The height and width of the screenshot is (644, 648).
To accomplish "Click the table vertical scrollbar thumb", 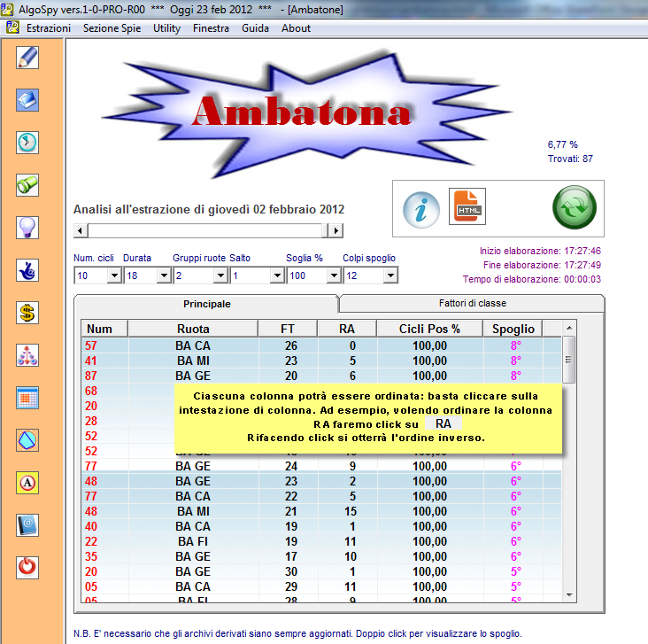I will coord(569,360).
